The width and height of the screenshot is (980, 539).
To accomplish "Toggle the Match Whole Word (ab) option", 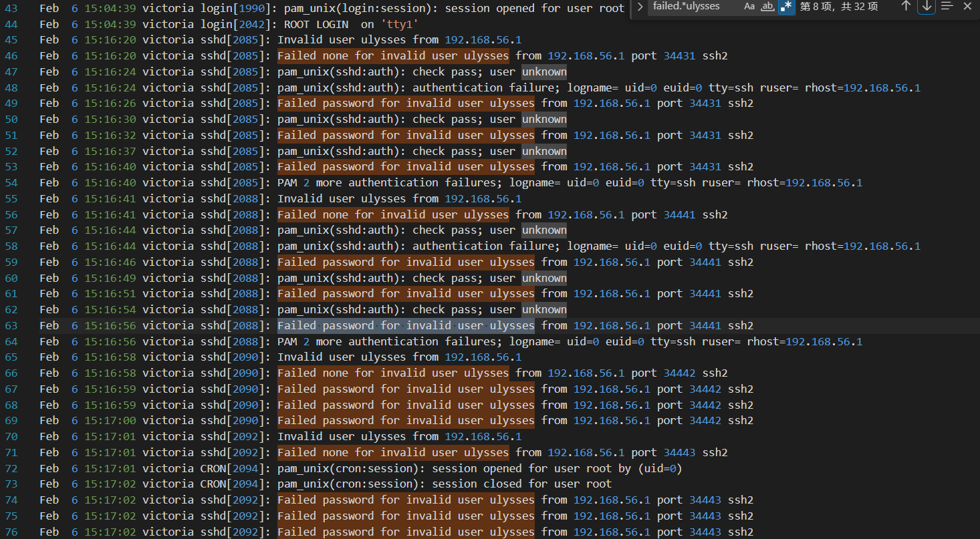I will click(768, 7).
